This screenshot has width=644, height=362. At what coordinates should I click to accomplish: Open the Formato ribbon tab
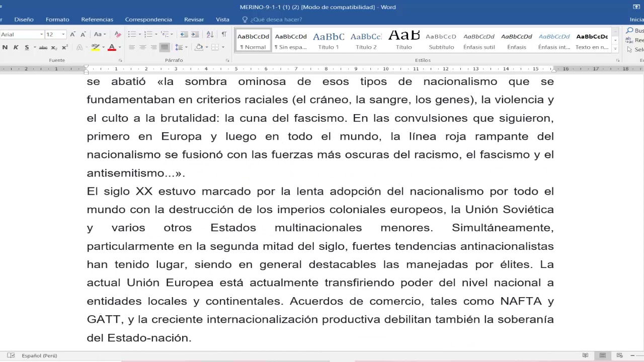57,19
